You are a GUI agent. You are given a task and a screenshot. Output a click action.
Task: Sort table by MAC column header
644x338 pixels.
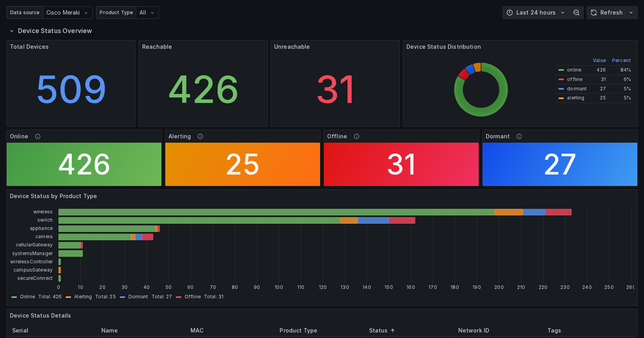[197, 331]
